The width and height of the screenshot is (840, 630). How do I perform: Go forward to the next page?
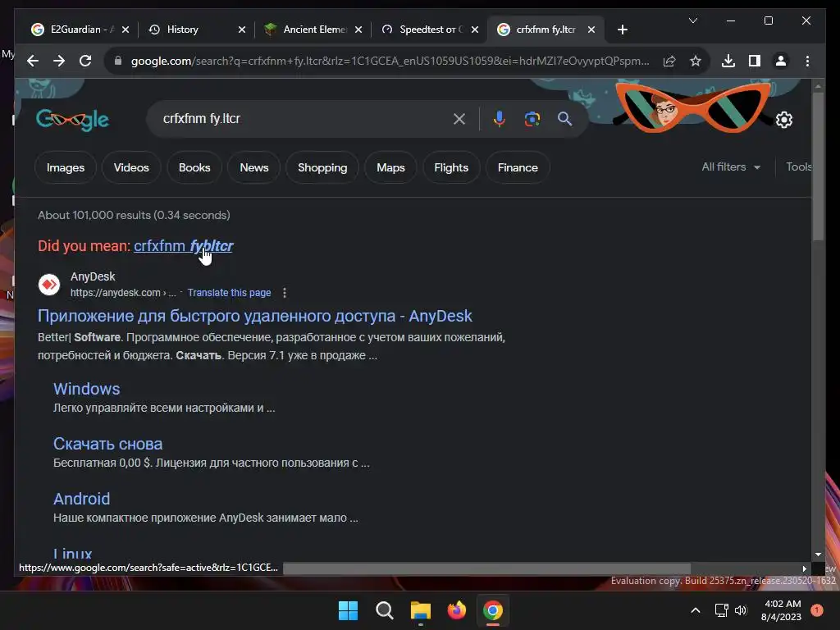click(59, 61)
